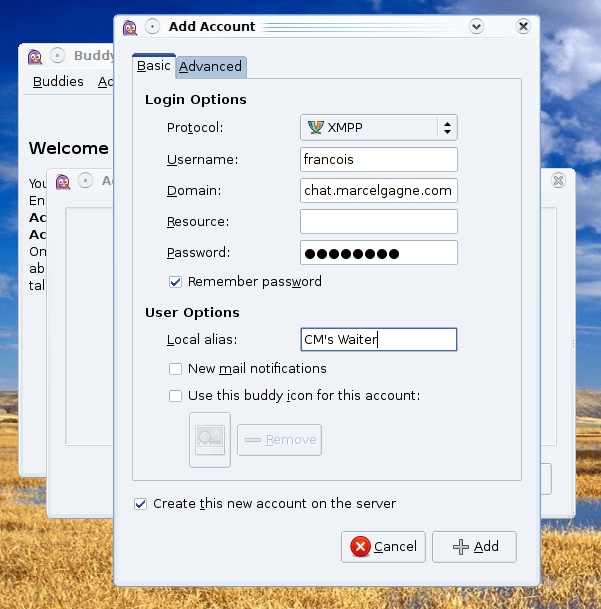Click the Pidgin icon in Buddy List title bar
This screenshot has height=609, width=601.
point(35,56)
